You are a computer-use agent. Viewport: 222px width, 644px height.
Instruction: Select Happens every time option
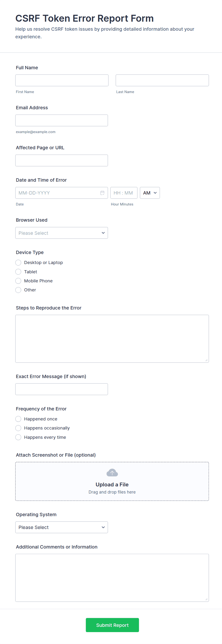[18, 437]
